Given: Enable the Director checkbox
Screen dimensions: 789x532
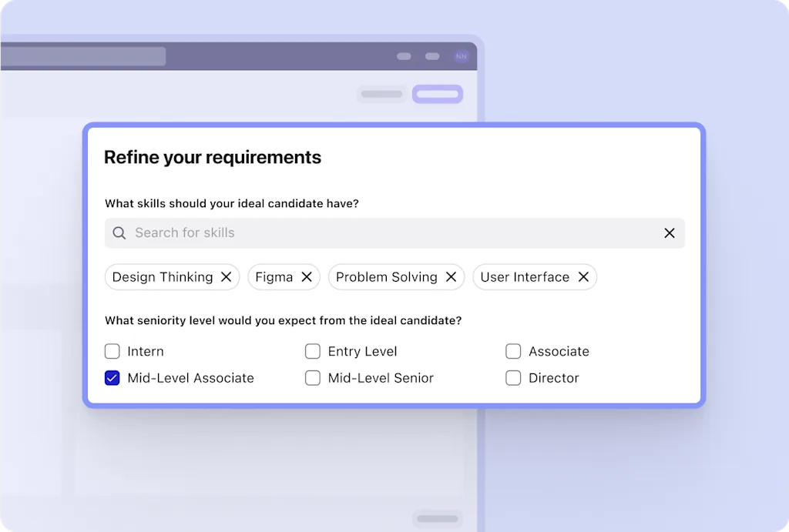Looking at the screenshot, I should coord(513,378).
